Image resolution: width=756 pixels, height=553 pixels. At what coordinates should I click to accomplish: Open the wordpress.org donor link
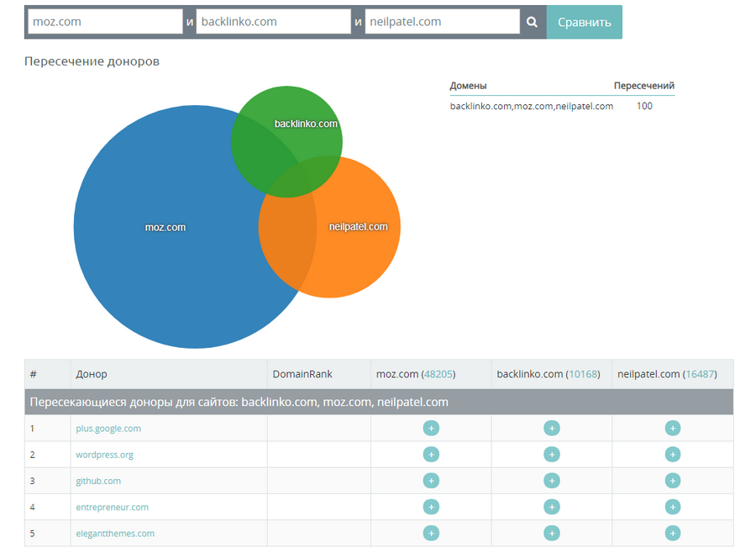[x=105, y=455]
